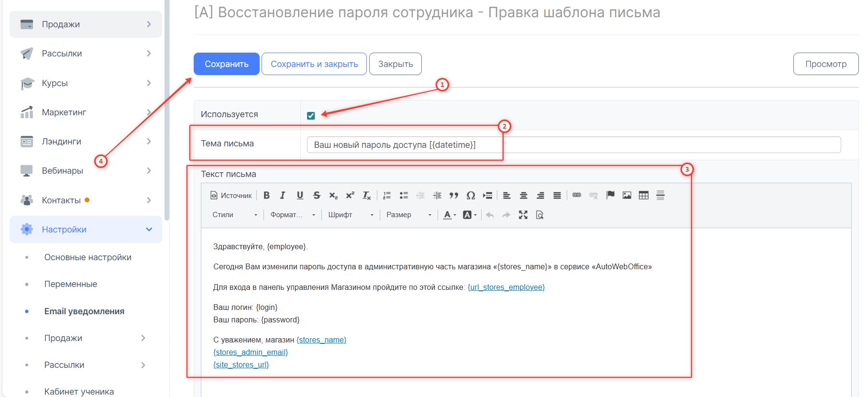Image resolution: width=868 pixels, height=397 pixels.
Task: Toggle bold formatting in the editor
Action: coord(266,195)
